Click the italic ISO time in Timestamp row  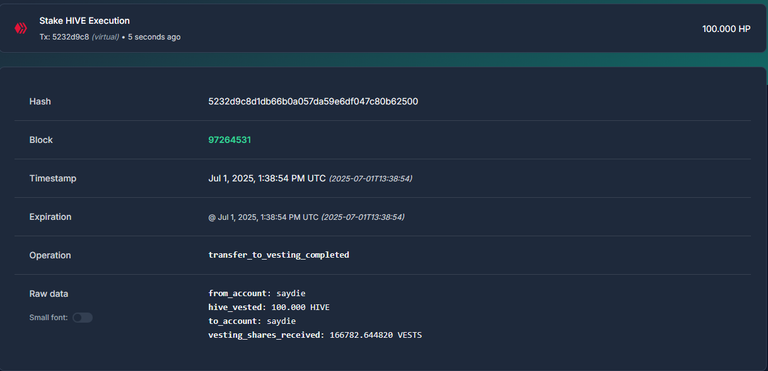(x=370, y=179)
